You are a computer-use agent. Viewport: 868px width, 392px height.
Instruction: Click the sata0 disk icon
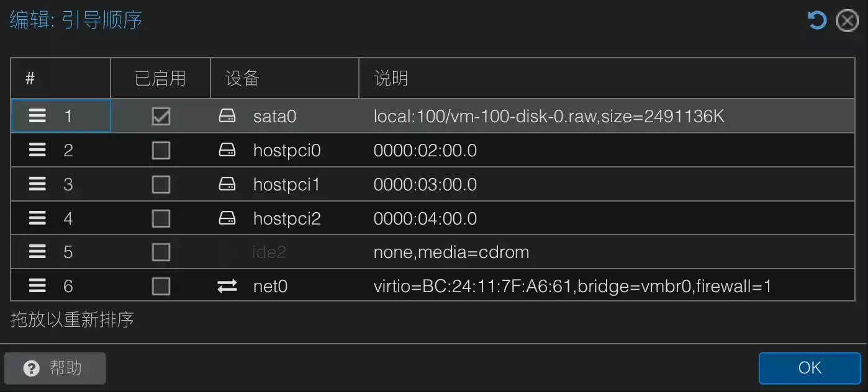click(x=227, y=116)
